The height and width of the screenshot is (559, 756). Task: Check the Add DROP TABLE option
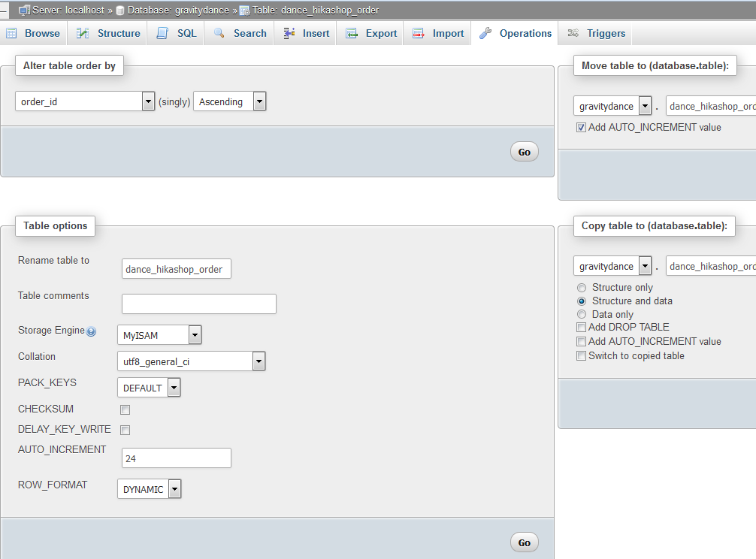point(581,328)
